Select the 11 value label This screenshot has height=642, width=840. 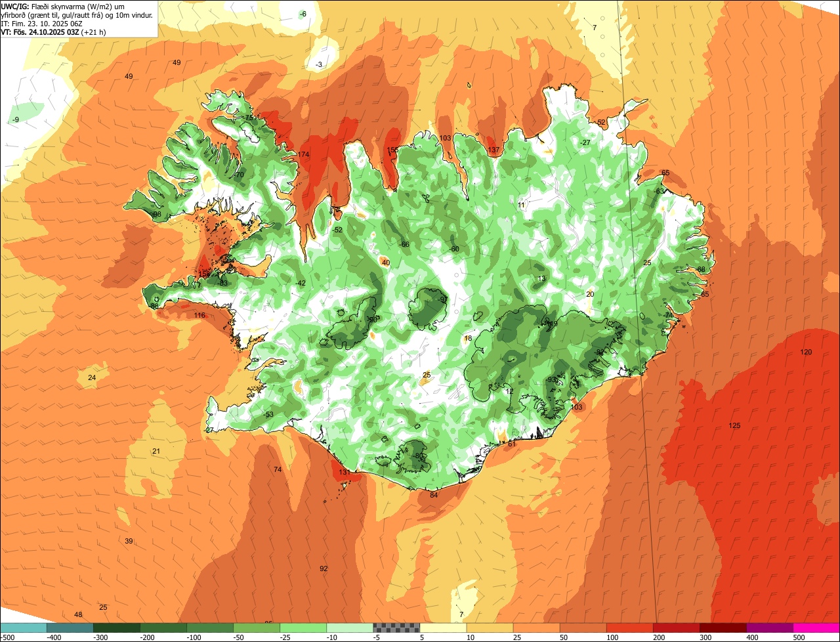(x=521, y=205)
